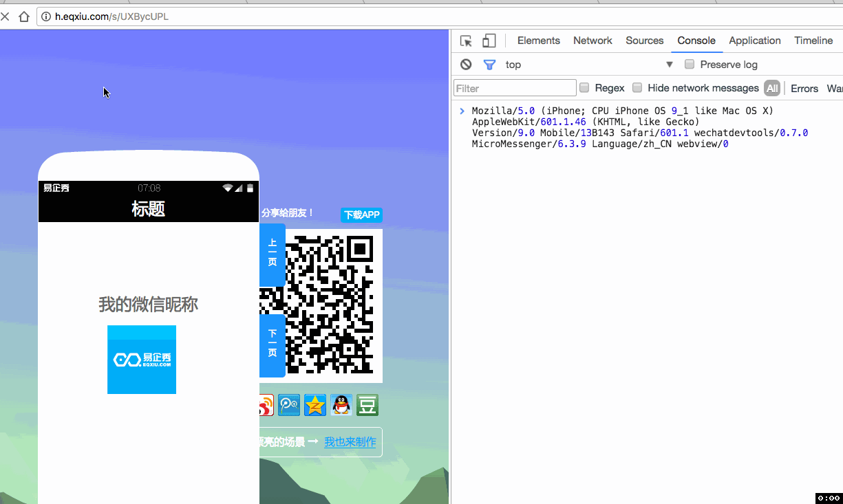Switch to the Network tab
Viewport: 843px width, 504px height.
click(593, 41)
